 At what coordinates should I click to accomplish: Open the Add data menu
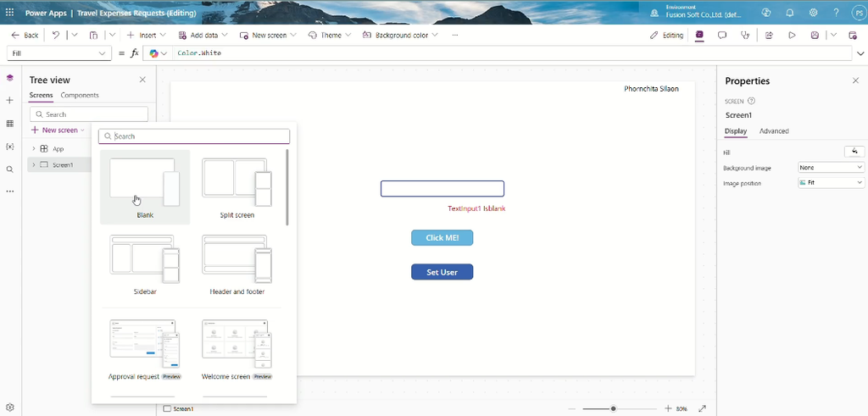203,35
